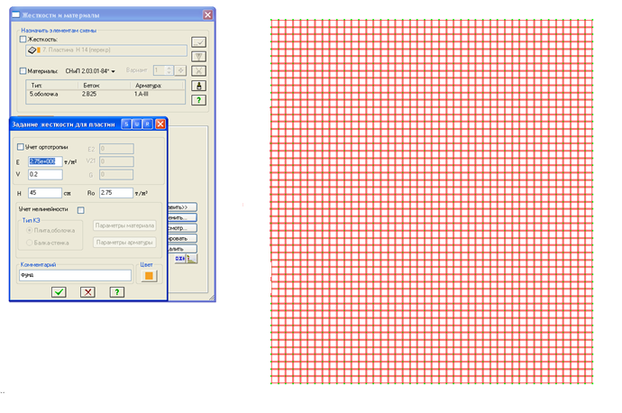
Task: Click the V Poisson ratio field
Action: [x=45, y=174]
